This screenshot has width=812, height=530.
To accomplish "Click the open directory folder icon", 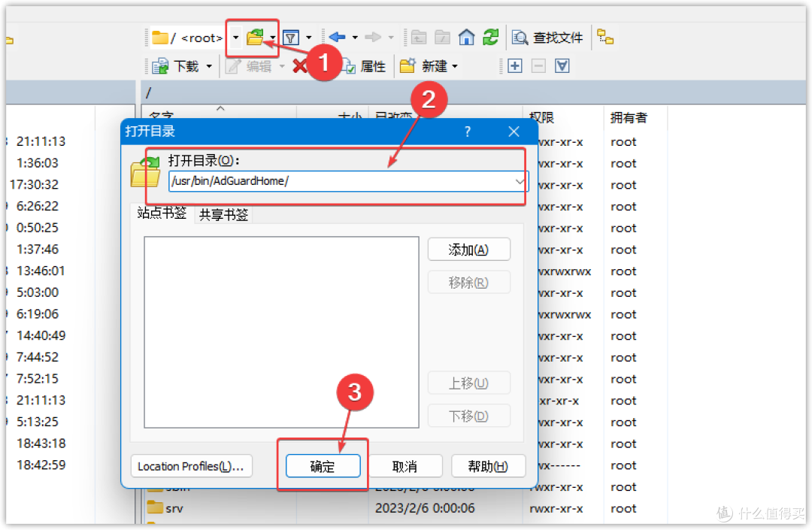I will pos(256,37).
